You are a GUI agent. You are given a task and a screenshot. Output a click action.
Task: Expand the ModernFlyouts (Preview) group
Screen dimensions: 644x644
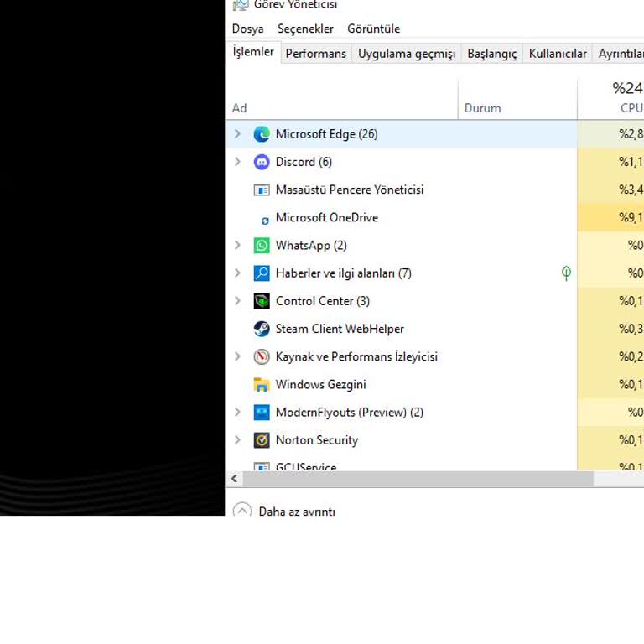[x=237, y=413]
